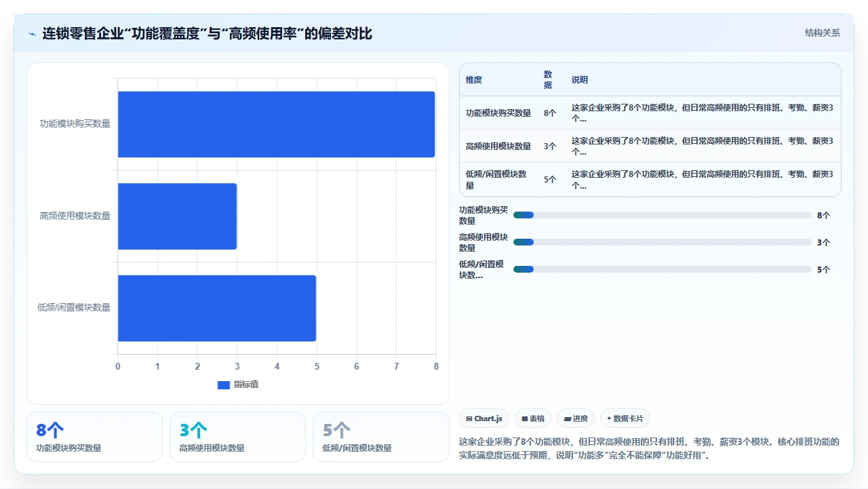This screenshot has height=489, width=868.
Task: Click the 8个 value beside progress bar
Action: pos(823,215)
